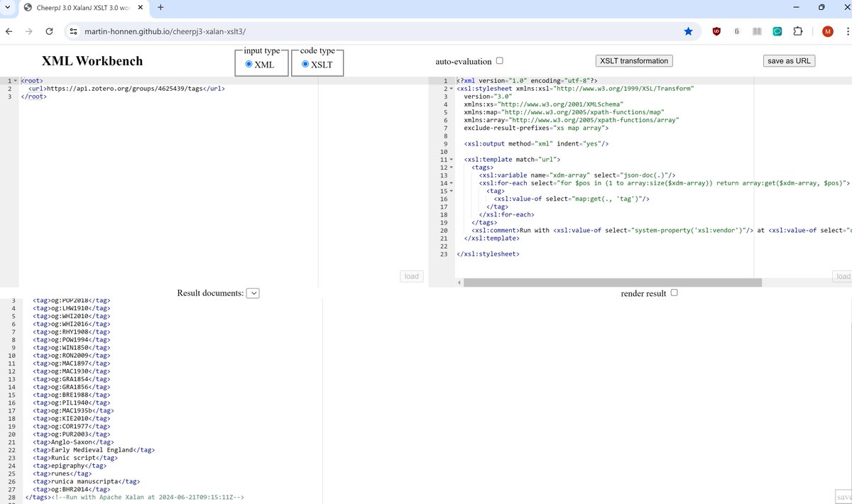Viewport: 852px width, 504px height.
Task: Click the XML Workbench heading
Action: (92, 61)
